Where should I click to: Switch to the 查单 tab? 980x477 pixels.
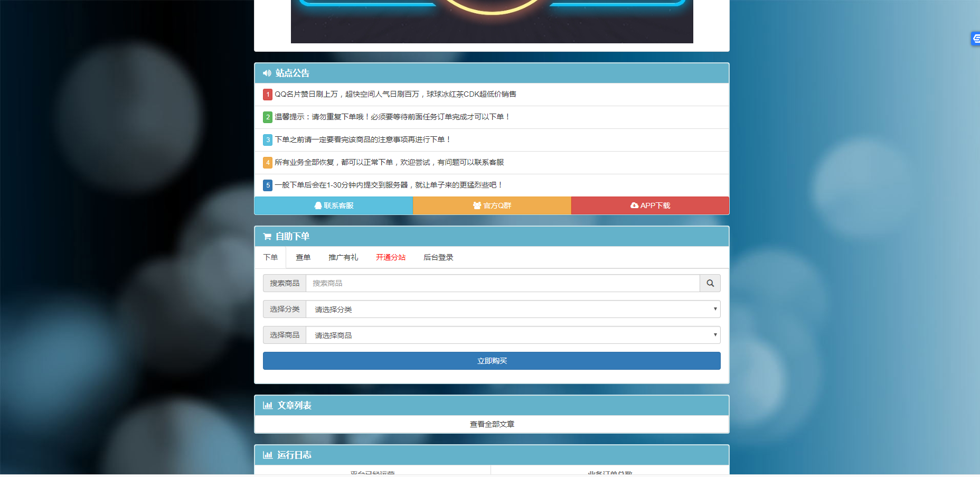pos(303,257)
